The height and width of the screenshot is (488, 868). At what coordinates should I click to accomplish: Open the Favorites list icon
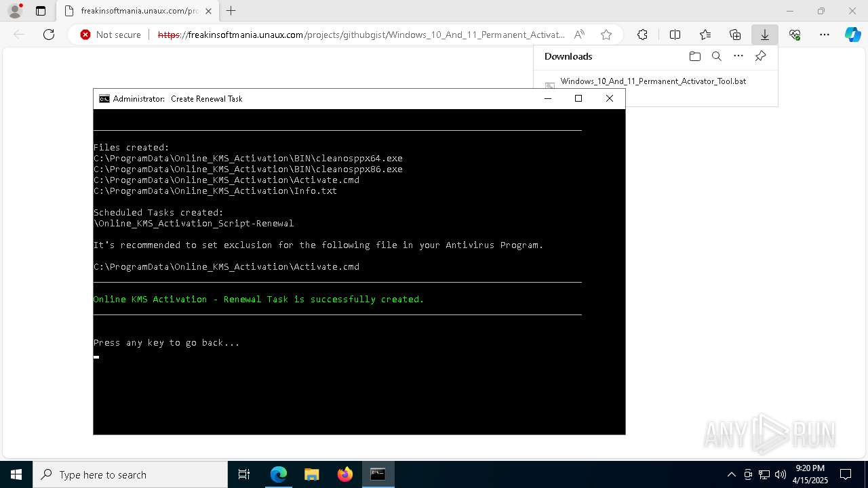click(x=705, y=35)
